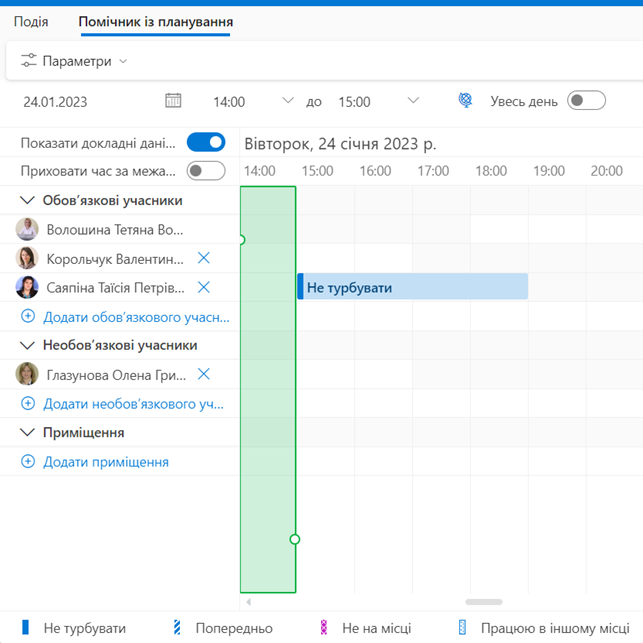643x643 pixels.
Task: Click Додати необов'язкового учасника link
Action: (133, 404)
